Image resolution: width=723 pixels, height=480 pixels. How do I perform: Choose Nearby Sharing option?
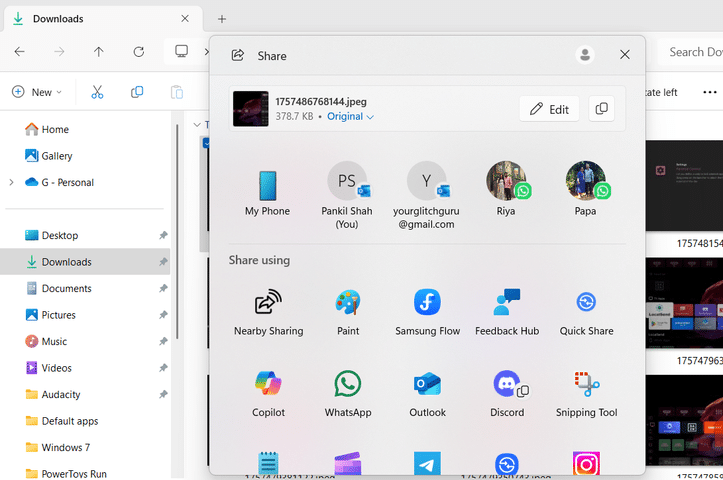pos(268,312)
